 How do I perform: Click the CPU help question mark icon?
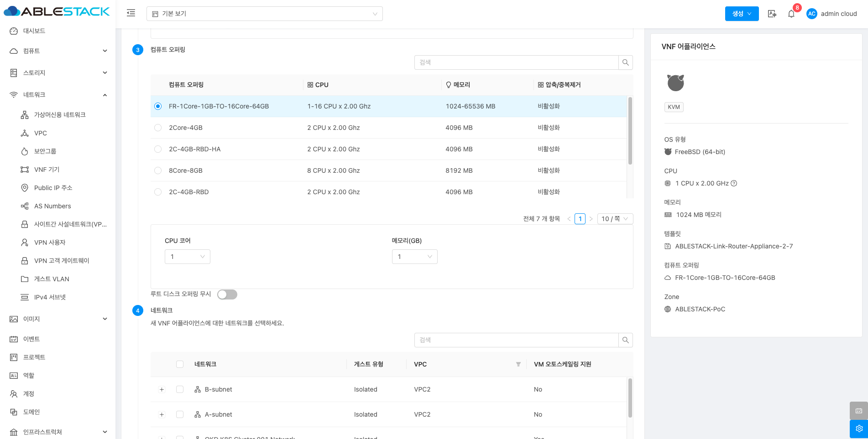pyautogui.click(x=734, y=183)
